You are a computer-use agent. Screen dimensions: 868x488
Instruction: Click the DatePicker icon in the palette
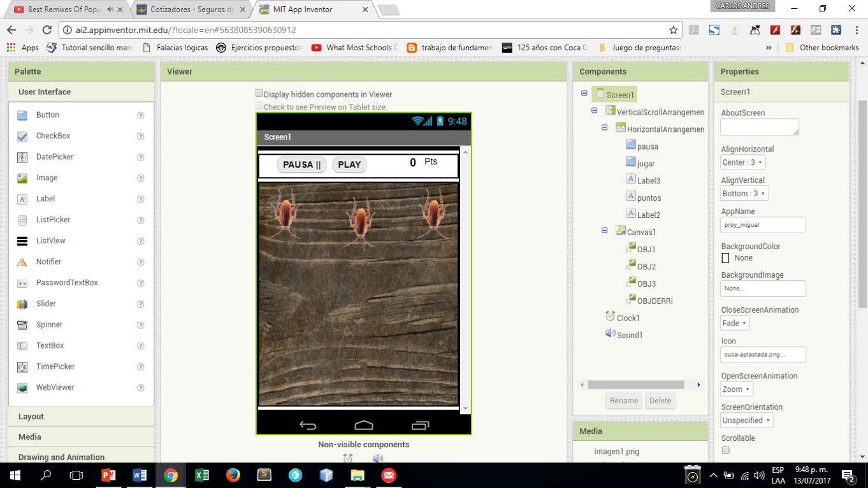click(x=22, y=157)
